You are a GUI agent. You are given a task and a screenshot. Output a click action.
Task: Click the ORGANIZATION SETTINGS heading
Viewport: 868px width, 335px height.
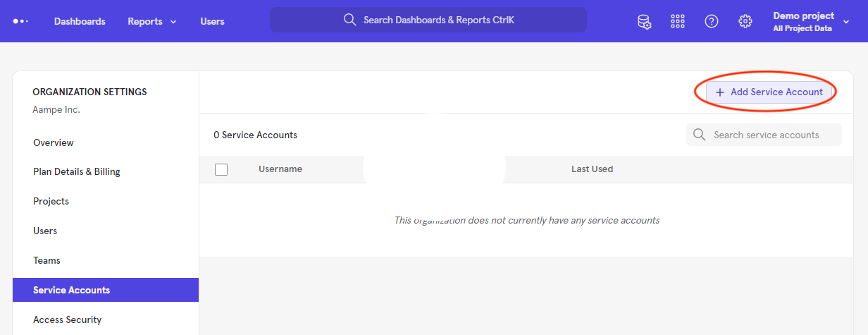pos(89,92)
